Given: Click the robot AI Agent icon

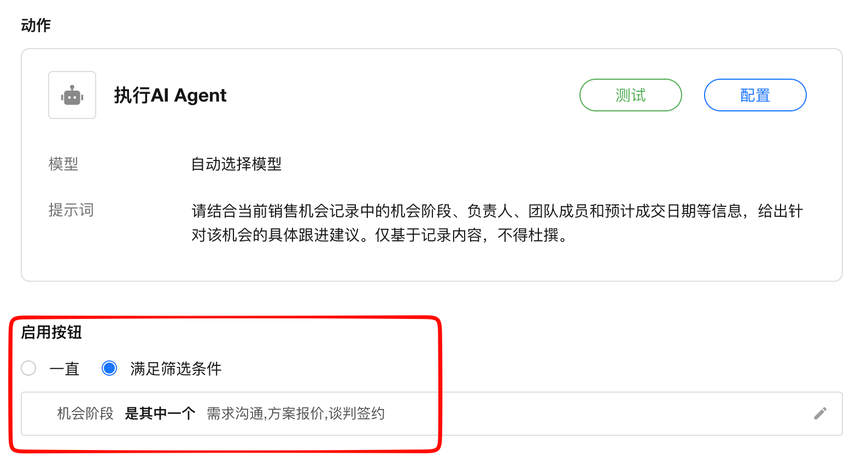Looking at the screenshot, I should pyautogui.click(x=72, y=96).
